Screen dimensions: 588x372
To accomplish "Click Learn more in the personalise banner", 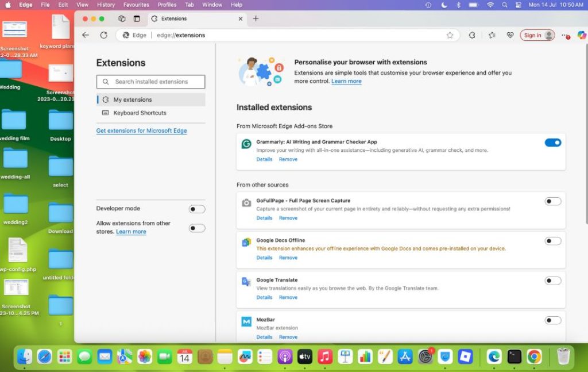I will coord(346,81).
